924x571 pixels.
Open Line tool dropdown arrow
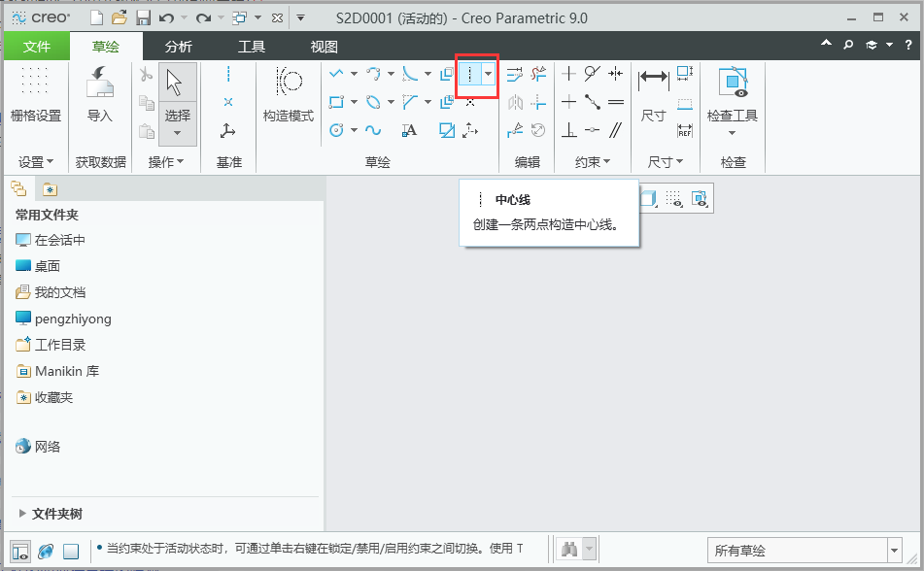click(x=354, y=74)
